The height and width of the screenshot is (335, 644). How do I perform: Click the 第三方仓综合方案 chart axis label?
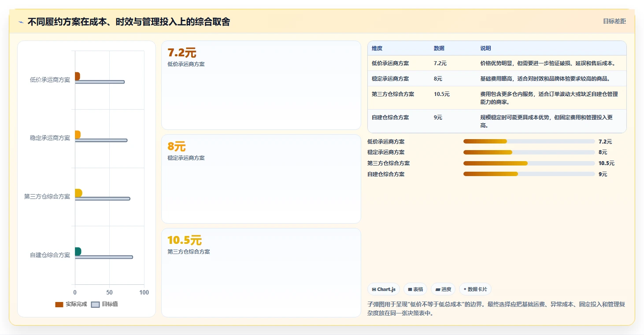47,196
